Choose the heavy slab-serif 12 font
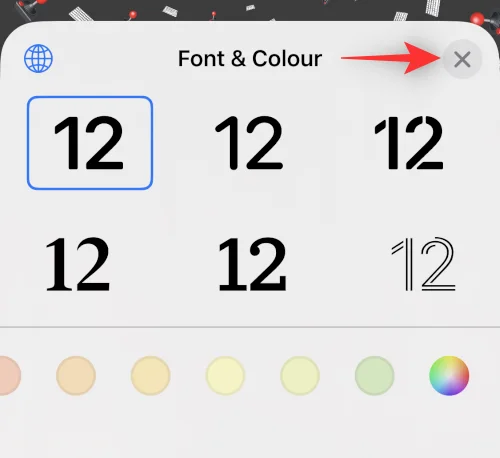 pyautogui.click(x=252, y=264)
